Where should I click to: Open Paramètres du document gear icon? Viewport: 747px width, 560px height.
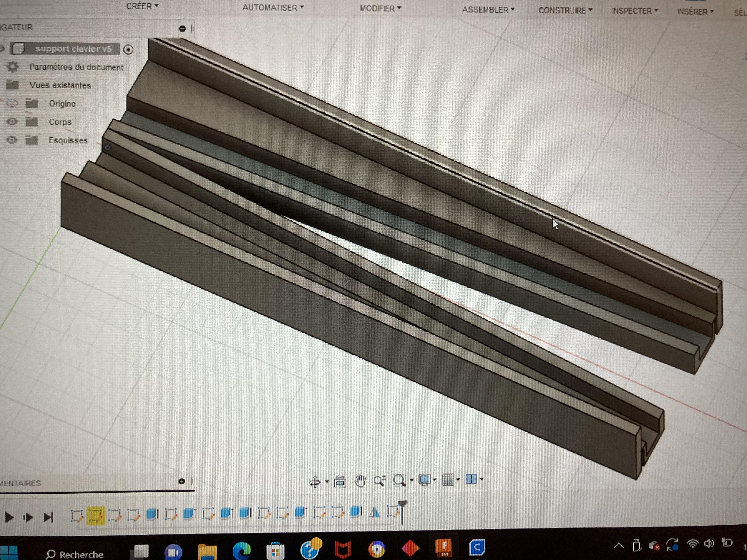click(x=12, y=66)
